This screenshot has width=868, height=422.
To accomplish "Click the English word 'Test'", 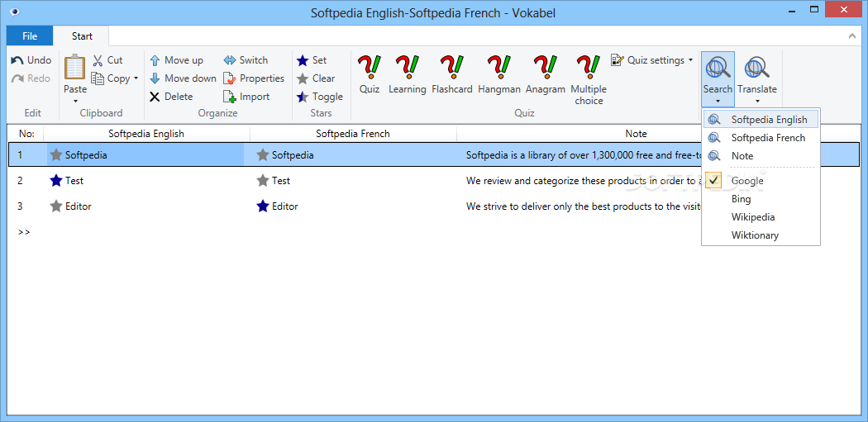I will tap(74, 180).
